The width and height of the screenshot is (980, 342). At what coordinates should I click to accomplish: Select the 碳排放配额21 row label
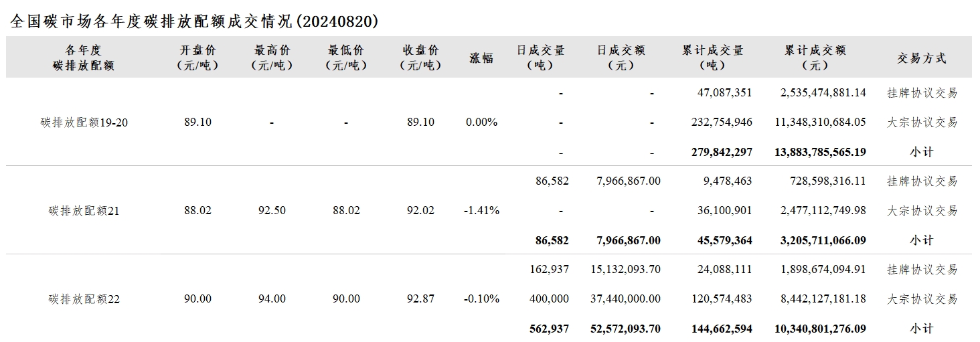point(84,211)
